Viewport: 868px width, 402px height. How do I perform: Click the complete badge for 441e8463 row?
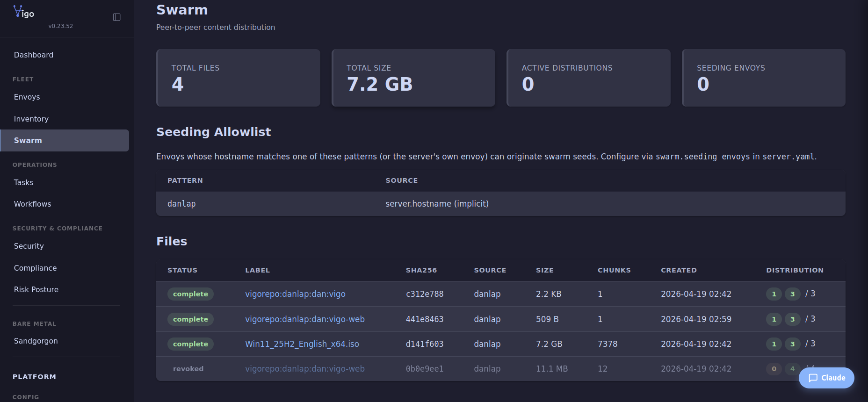coord(190,319)
